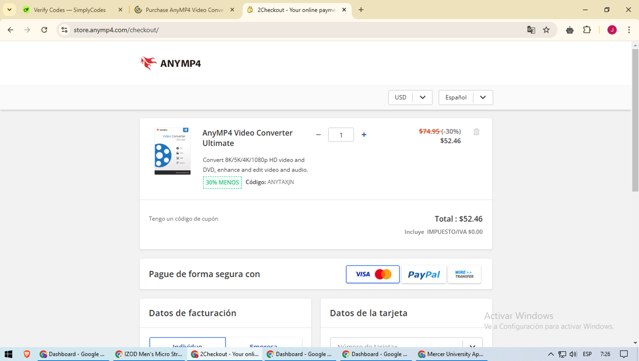The height and width of the screenshot is (361, 639).
Task: Open the Español language dropdown
Action: [x=465, y=97]
